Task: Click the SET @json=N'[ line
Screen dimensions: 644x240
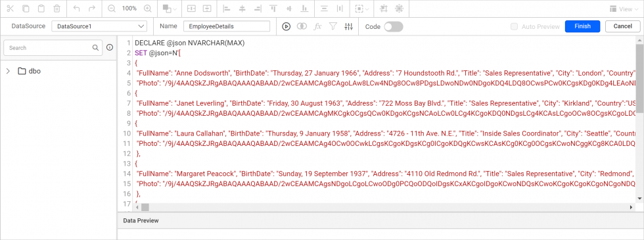Action: coord(158,53)
